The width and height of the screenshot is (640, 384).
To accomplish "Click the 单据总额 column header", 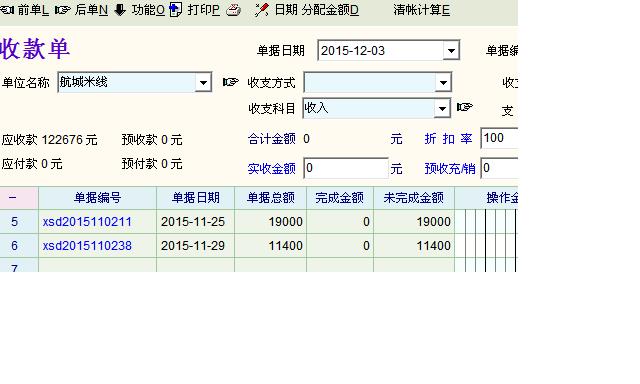I will click(271, 198).
